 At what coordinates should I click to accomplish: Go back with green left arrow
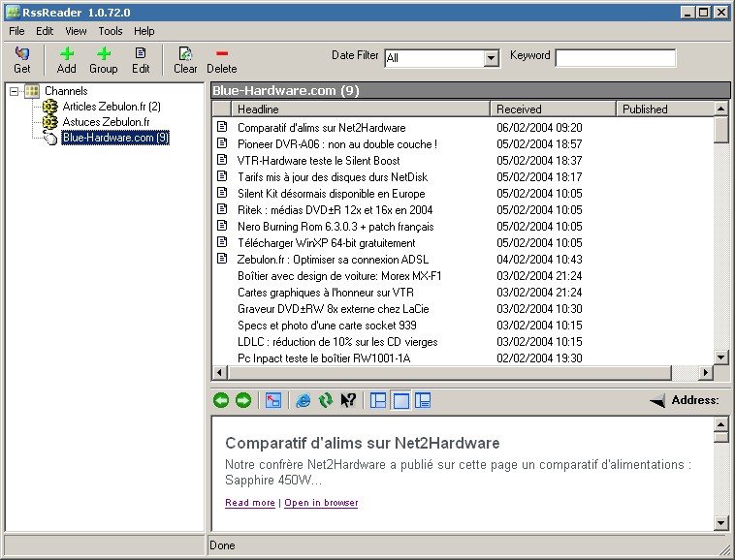tap(221, 400)
